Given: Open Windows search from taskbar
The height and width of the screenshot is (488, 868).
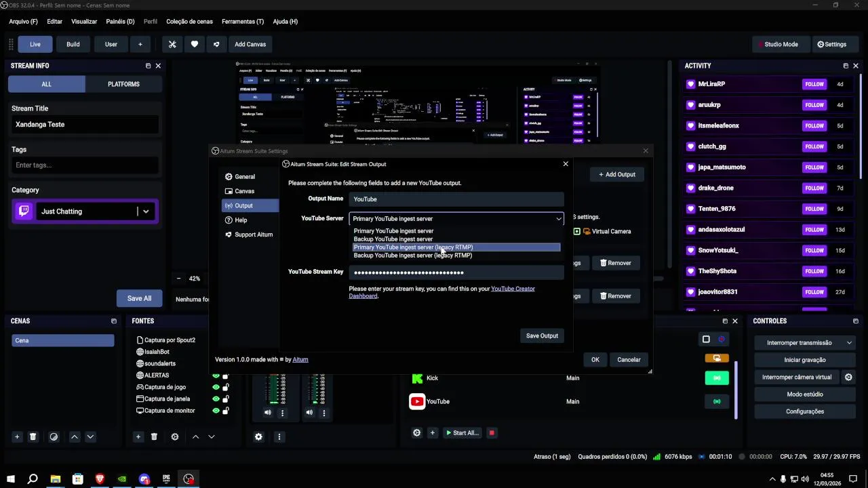Looking at the screenshot, I should click(33, 479).
